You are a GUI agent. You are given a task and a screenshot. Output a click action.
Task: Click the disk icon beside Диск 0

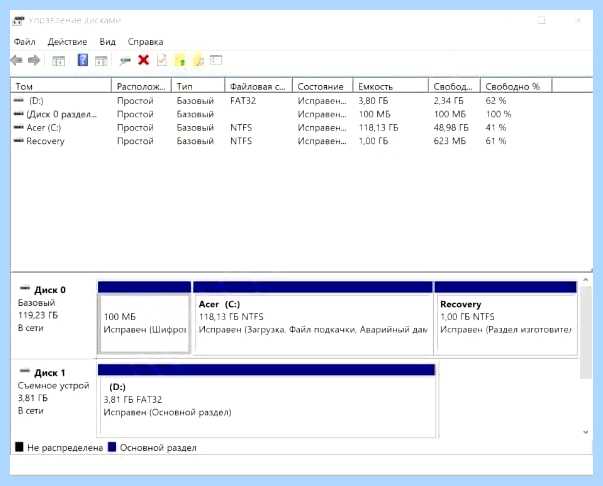tap(25, 288)
